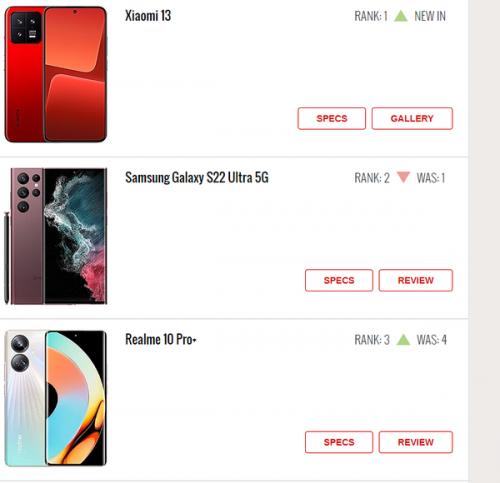The height and width of the screenshot is (483, 500).
Task: Open the Xiaomi 13 Gallery button
Action: [412, 118]
